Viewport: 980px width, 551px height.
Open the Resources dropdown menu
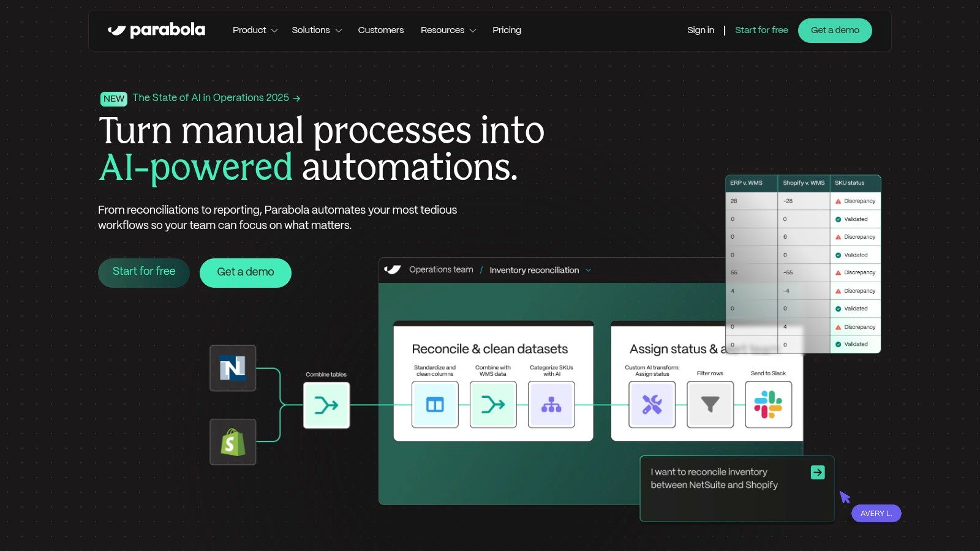tap(448, 30)
